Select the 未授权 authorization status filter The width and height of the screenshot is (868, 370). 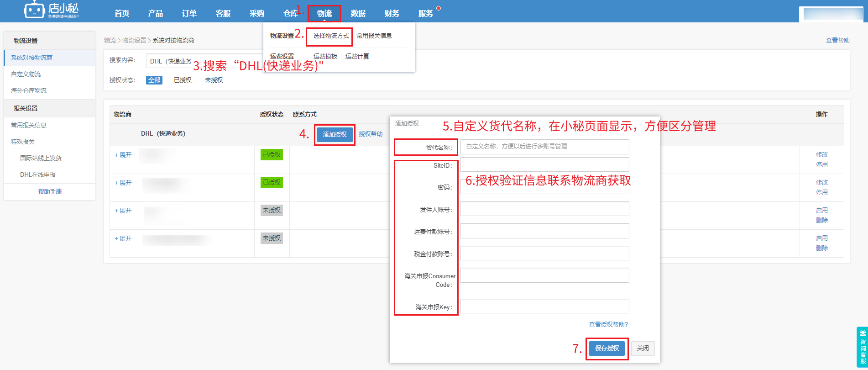tap(214, 80)
